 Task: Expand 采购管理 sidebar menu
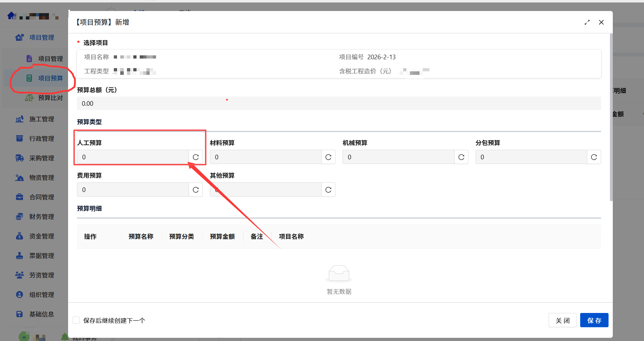click(41, 158)
